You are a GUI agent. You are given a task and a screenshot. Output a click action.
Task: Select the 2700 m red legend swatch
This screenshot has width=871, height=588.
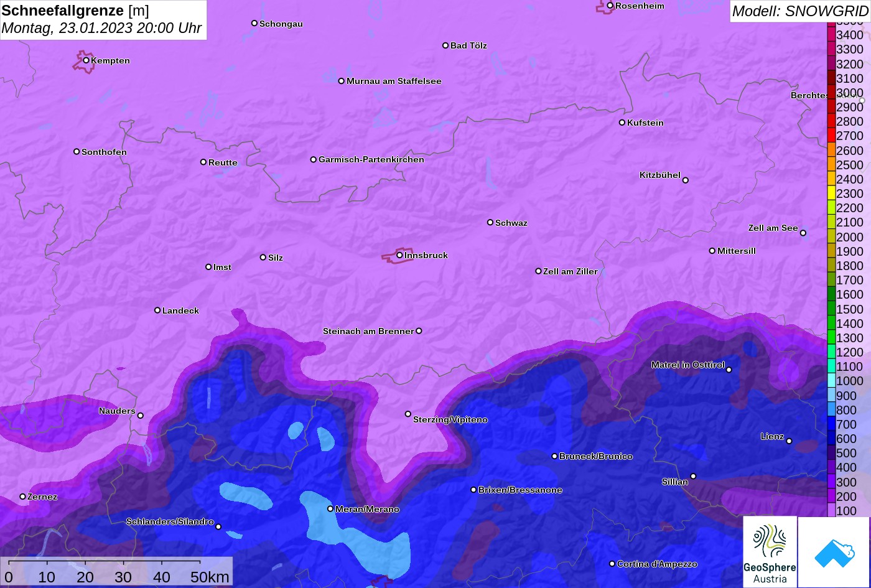click(831, 136)
